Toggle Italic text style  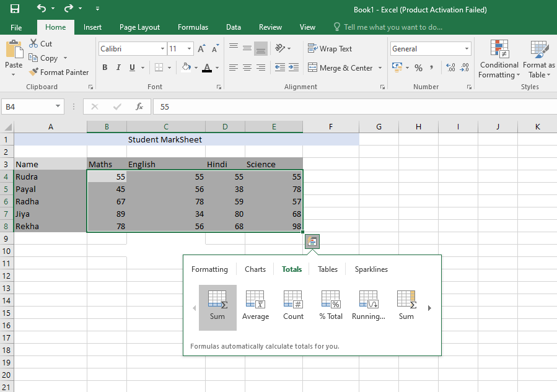118,68
